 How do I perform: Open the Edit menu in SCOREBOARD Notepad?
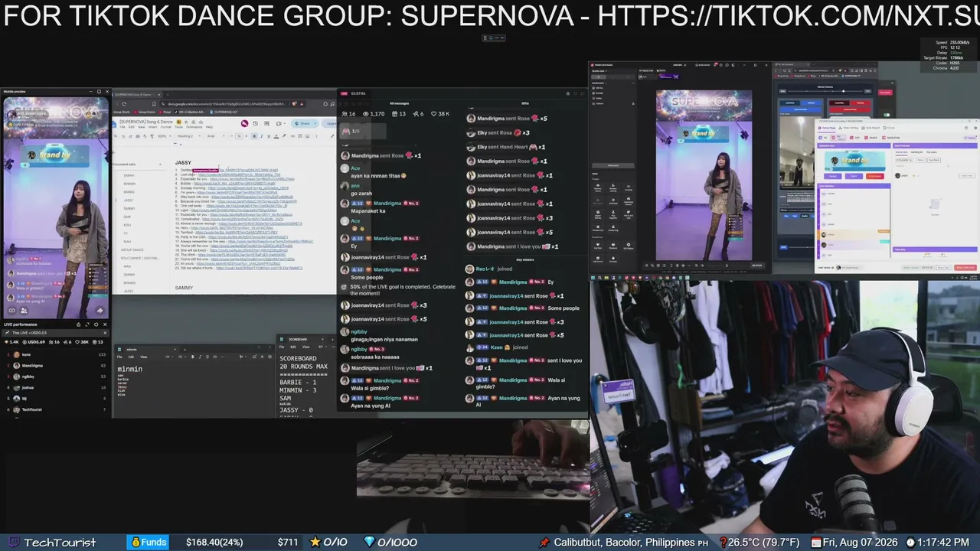[x=292, y=347]
